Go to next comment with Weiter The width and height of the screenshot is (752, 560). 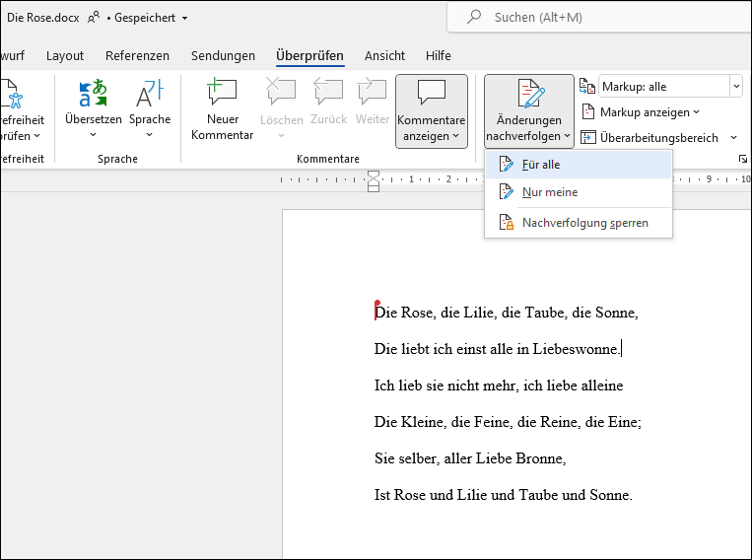373,102
